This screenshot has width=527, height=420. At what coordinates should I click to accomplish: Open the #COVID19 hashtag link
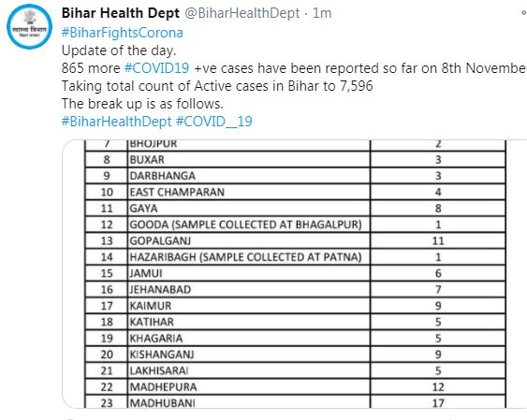point(157,68)
